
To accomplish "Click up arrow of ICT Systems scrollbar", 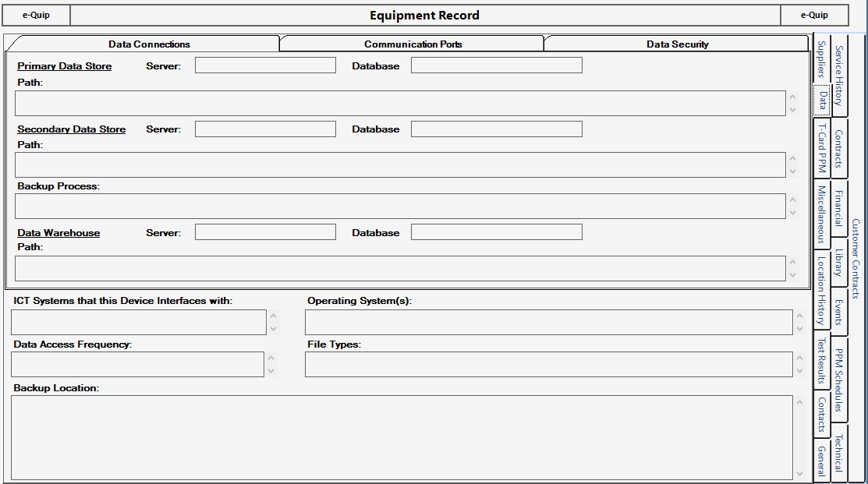I will click(x=273, y=316).
